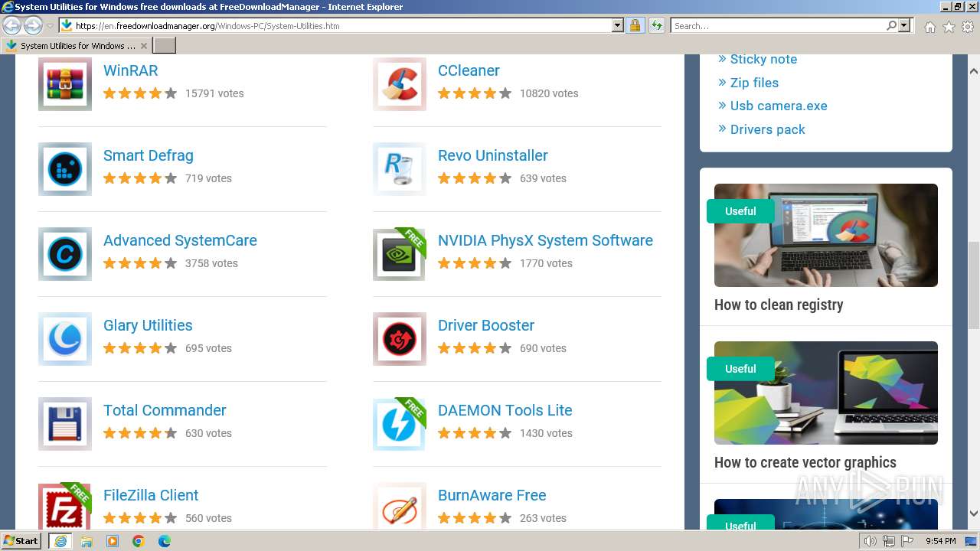Launch Edge from the taskbar

165,541
